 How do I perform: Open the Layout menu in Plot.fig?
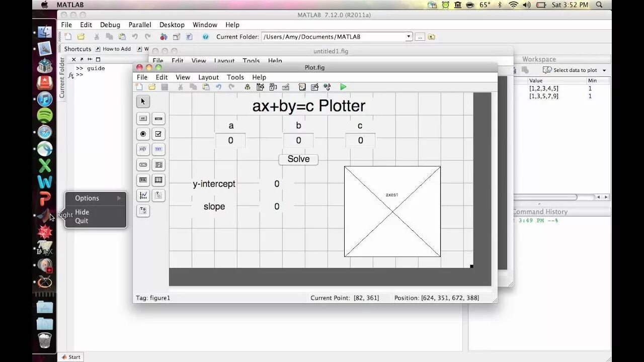(x=208, y=77)
